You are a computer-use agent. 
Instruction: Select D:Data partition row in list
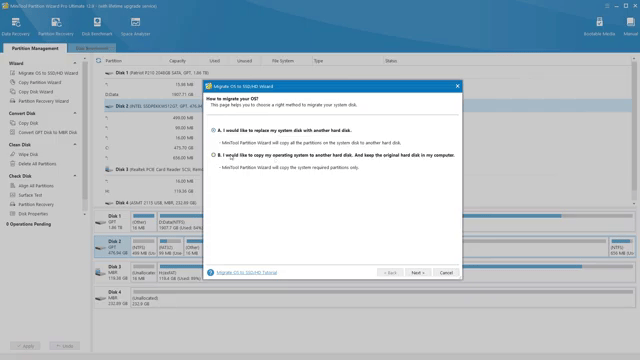[x=153, y=94]
